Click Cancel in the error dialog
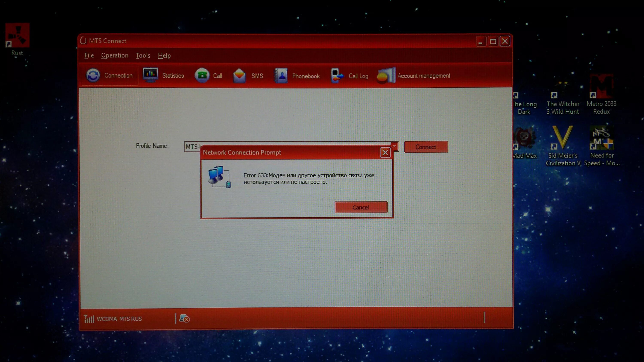 361,207
